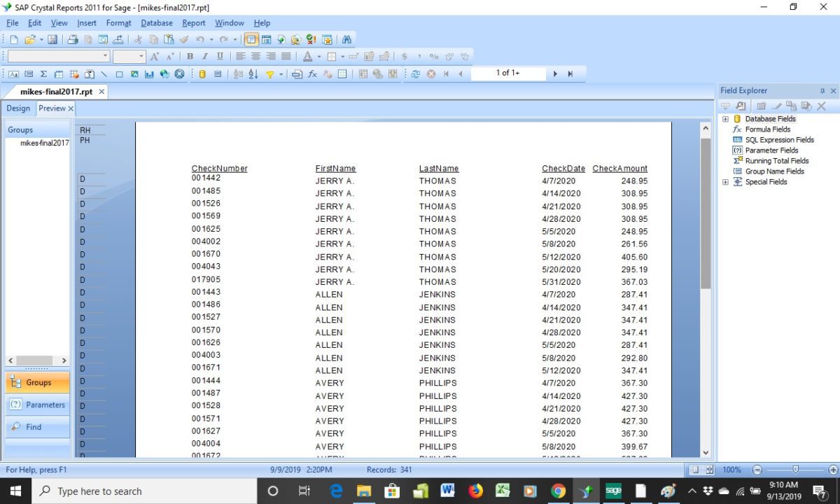Image resolution: width=840 pixels, height=504 pixels.
Task: Insert a Text Object
Action: pos(14,73)
